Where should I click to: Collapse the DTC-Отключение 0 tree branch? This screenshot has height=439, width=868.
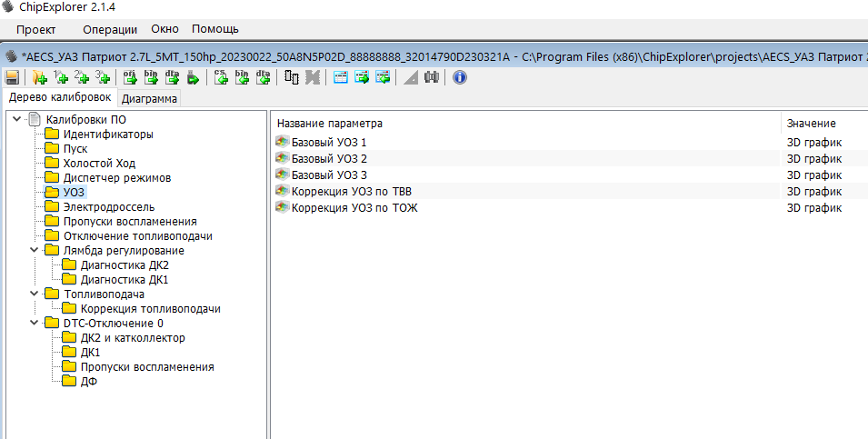click(x=35, y=324)
